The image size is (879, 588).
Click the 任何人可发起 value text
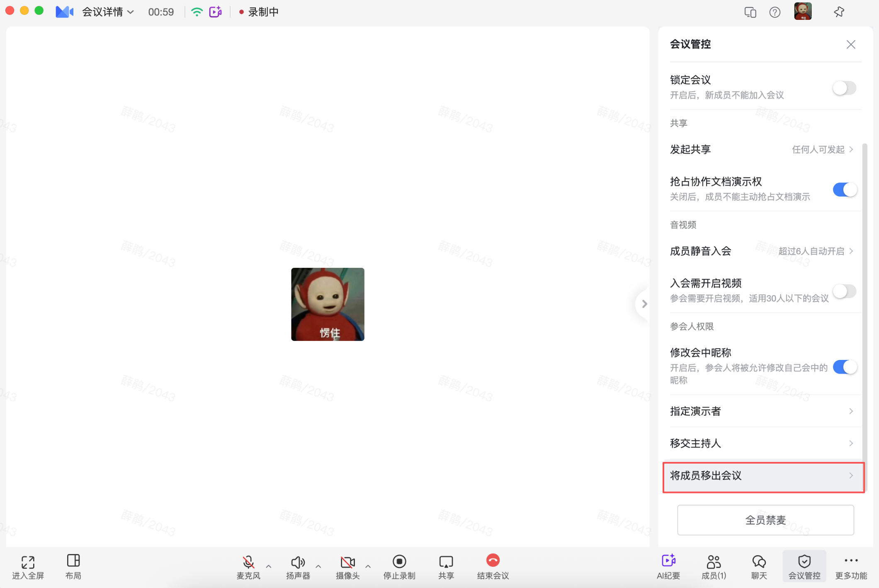(818, 149)
